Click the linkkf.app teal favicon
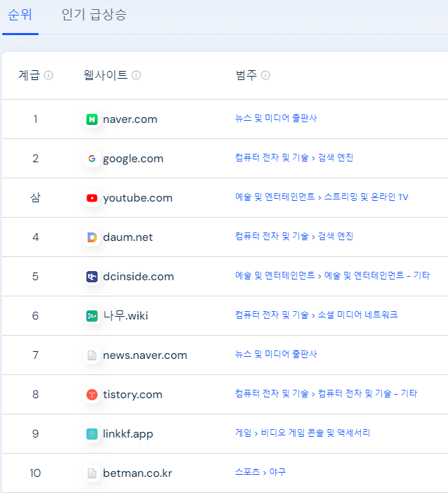This screenshot has width=448, height=493. (92, 434)
